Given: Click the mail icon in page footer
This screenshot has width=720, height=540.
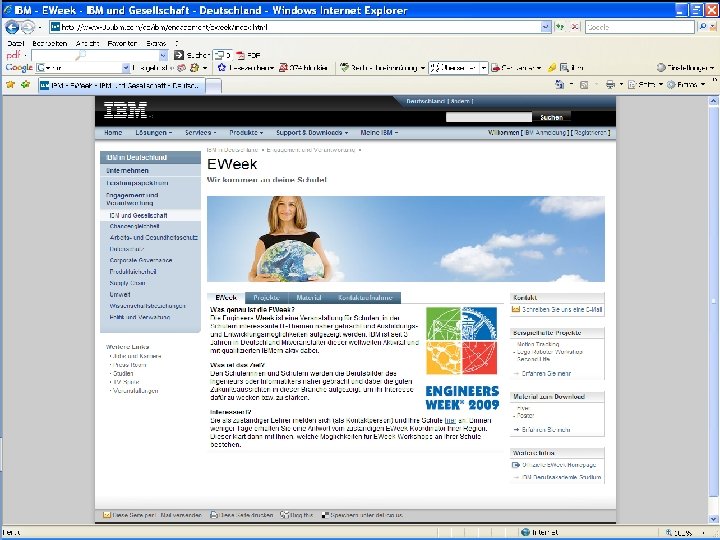Looking at the screenshot, I should 107,515.
